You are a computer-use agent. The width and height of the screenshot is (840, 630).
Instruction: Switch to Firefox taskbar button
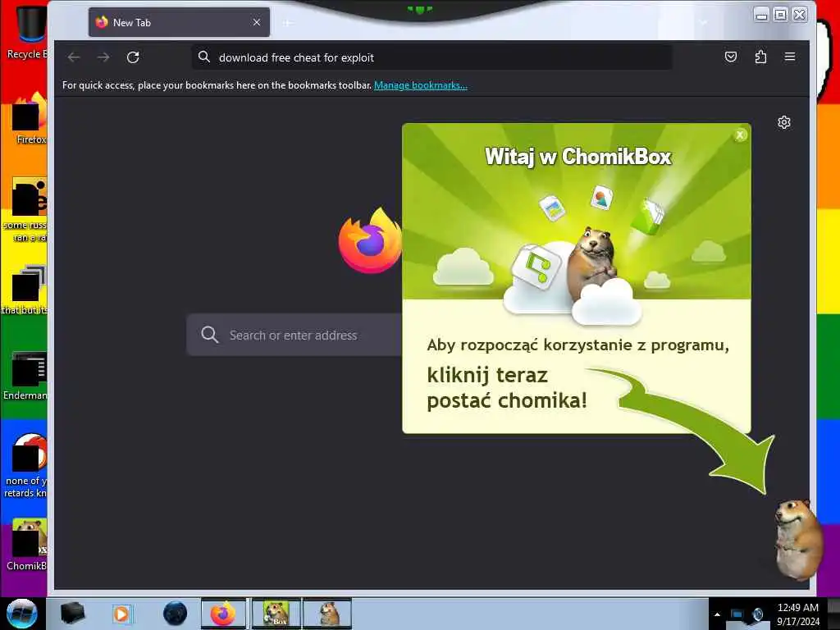[x=223, y=614]
